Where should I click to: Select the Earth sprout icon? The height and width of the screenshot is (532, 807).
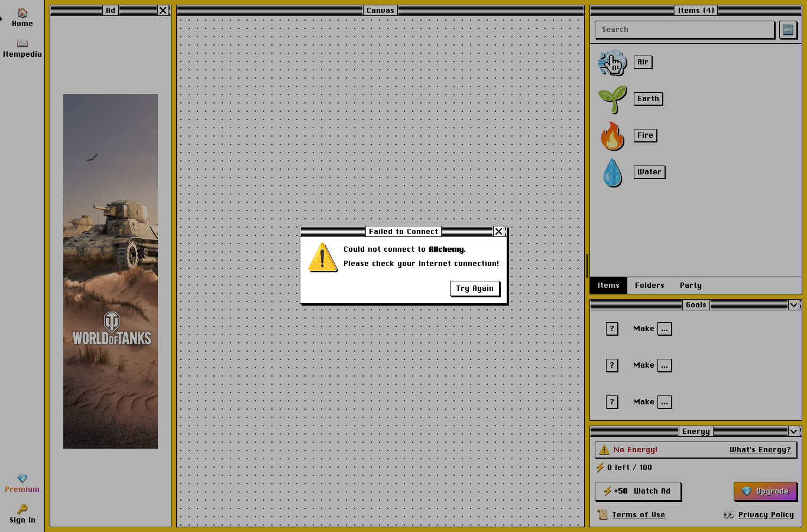pos(612,99)
